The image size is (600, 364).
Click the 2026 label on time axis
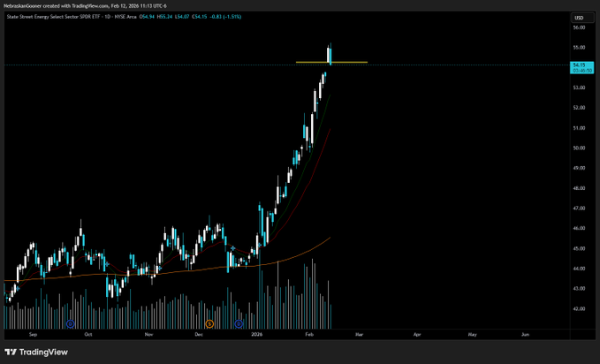click(x=257, y=335)
